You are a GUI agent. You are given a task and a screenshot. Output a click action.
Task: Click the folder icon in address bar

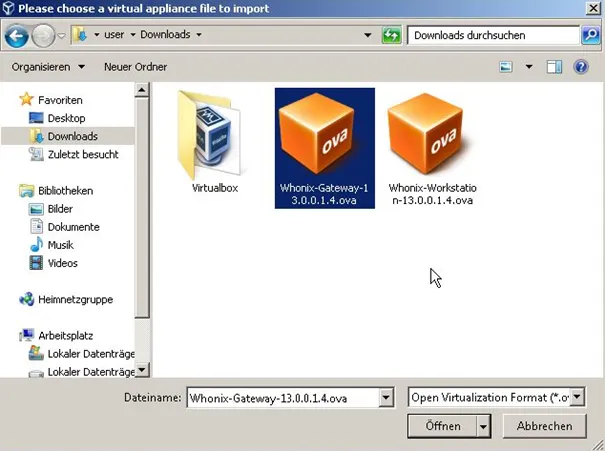coord(80,35)
